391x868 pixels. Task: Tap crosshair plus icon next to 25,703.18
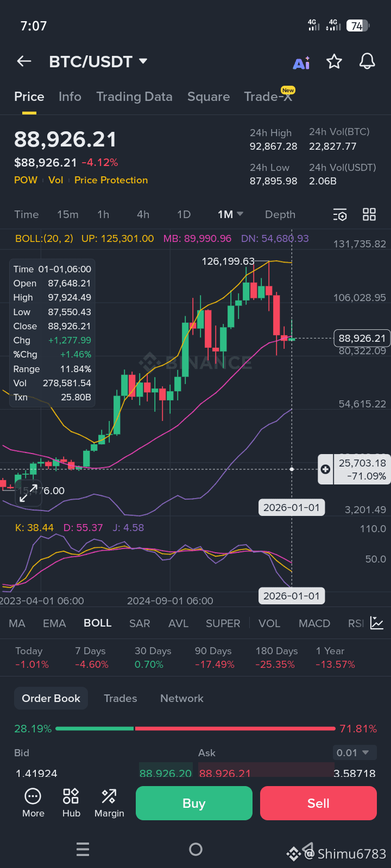(325, 469)
